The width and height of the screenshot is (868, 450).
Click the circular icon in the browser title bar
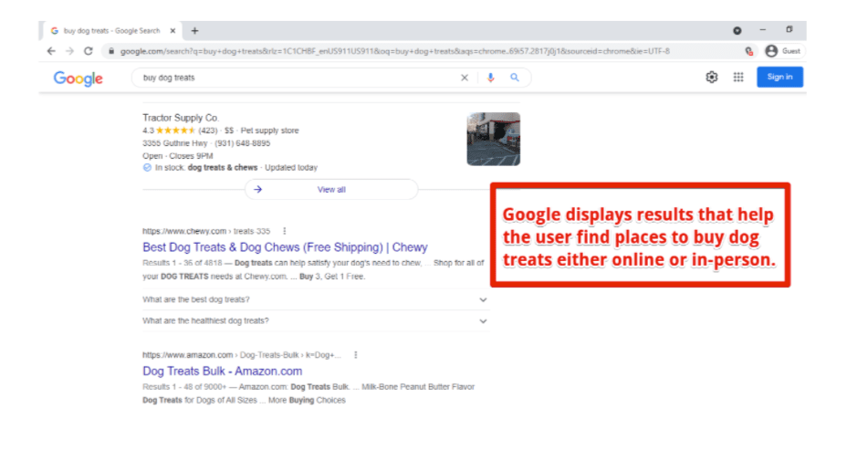[x=737, y=30]
